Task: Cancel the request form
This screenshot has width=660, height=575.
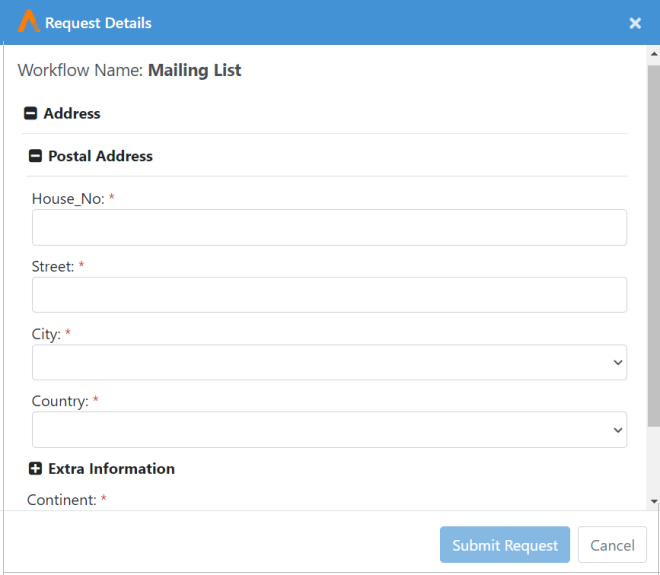Action: click(x=611, y=545)
